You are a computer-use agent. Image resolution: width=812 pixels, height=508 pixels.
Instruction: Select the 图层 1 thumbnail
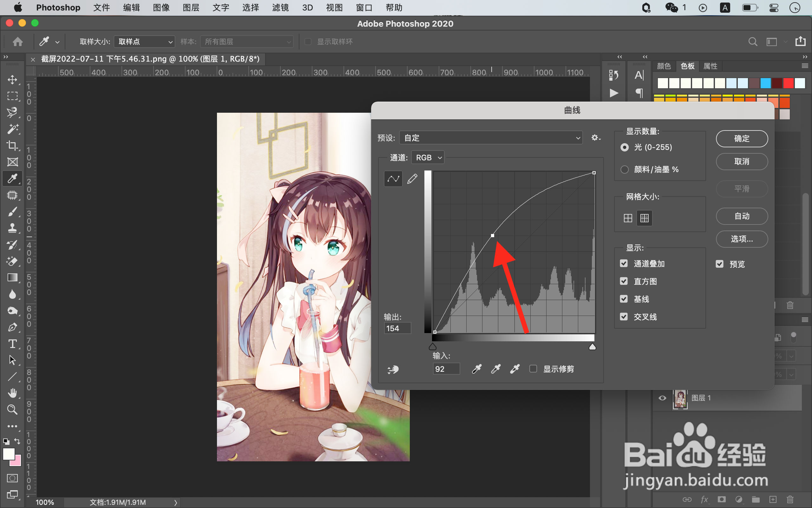[x=680, y=399]
